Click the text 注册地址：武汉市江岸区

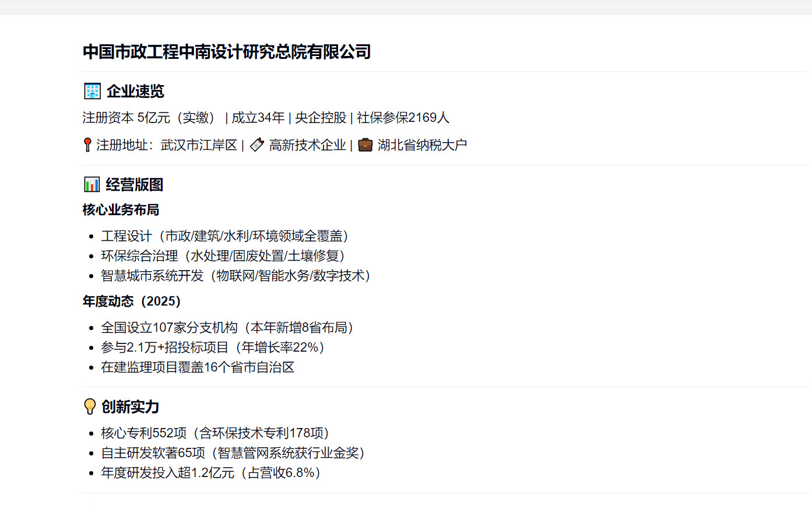[x=167, y=145]
